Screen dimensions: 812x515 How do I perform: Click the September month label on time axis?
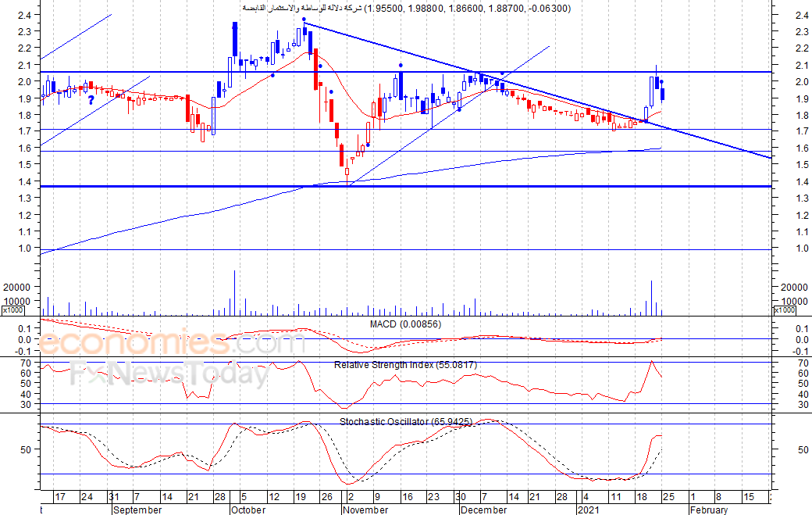click(137, 510)
